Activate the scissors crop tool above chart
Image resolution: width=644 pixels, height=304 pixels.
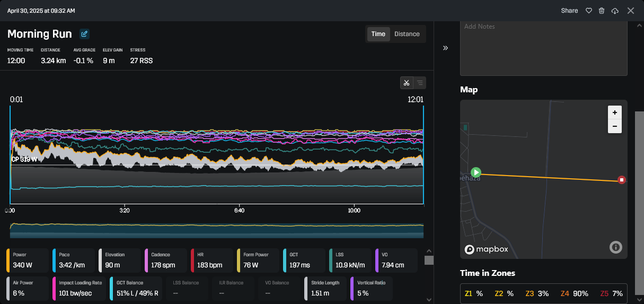click(407, 83)
